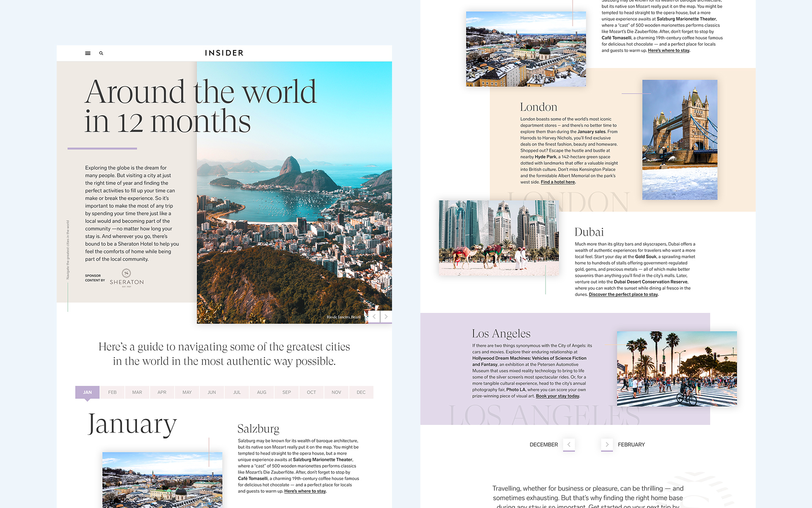
Task: Select the APR month tab
Action: pos(162,392)
